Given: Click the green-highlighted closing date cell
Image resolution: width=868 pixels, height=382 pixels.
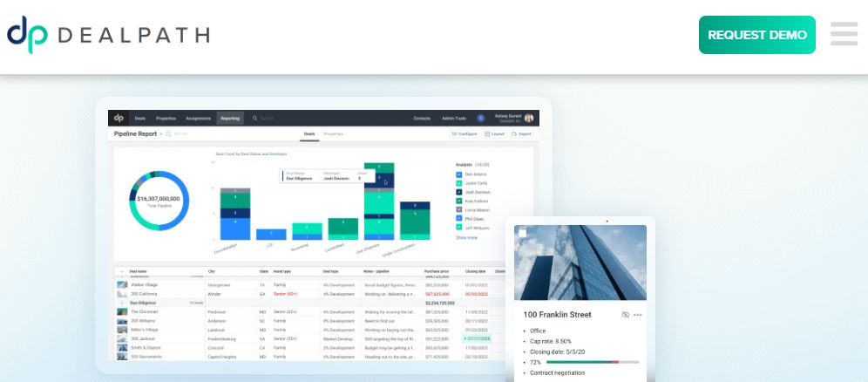Looking at the screenshot, I should [x=477, y=338].
